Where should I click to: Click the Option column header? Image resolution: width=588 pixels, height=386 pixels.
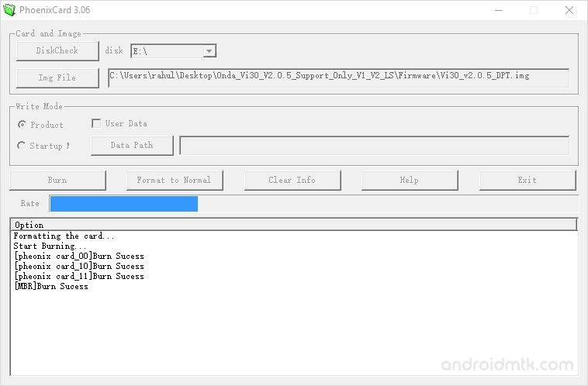(294, 225)
